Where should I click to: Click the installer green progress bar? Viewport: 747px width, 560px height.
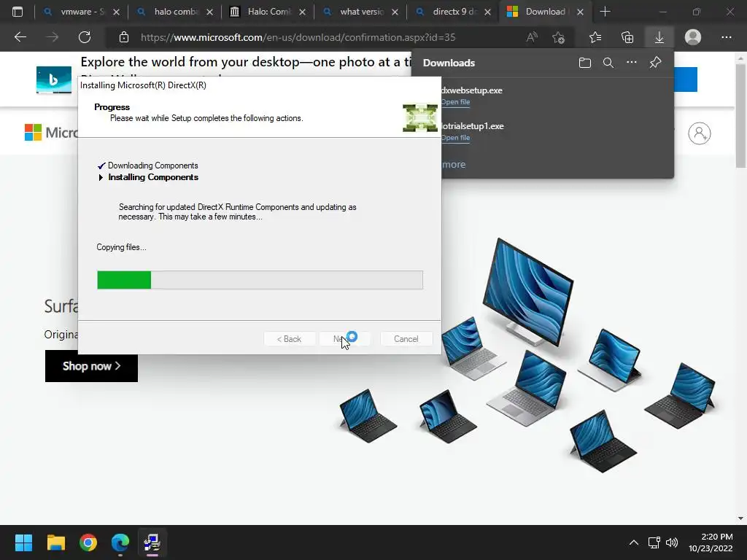(260, 279)
